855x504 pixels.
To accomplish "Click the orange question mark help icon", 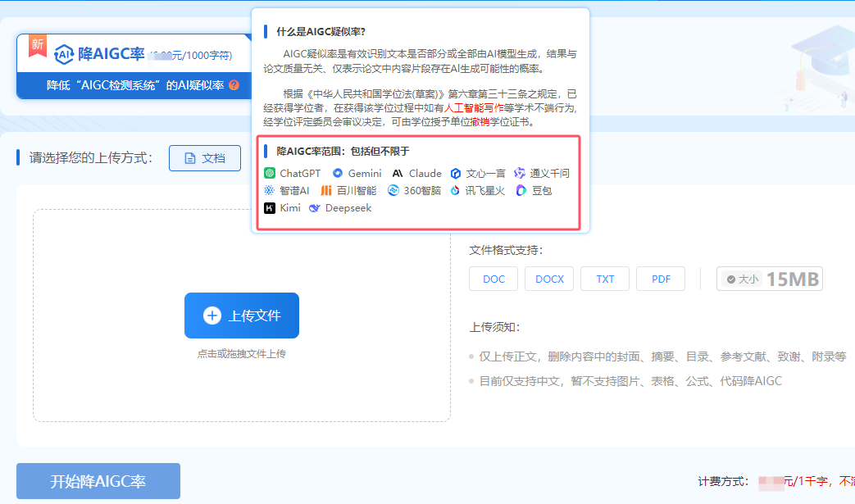I will (x=234, y=85).
